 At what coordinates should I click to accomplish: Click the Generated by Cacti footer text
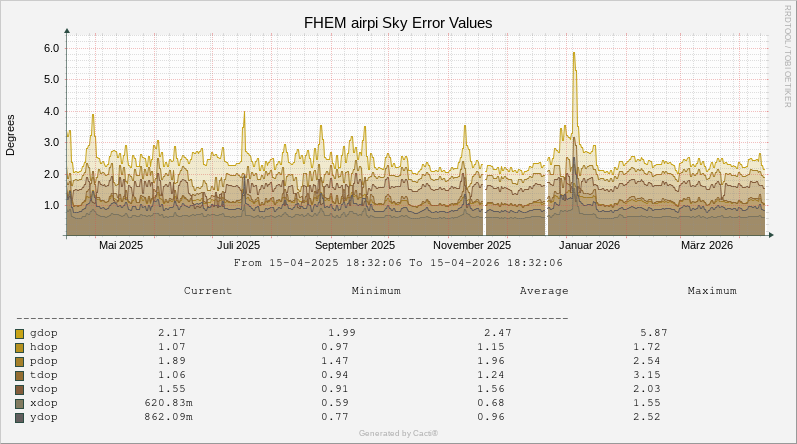coord(398,433)
